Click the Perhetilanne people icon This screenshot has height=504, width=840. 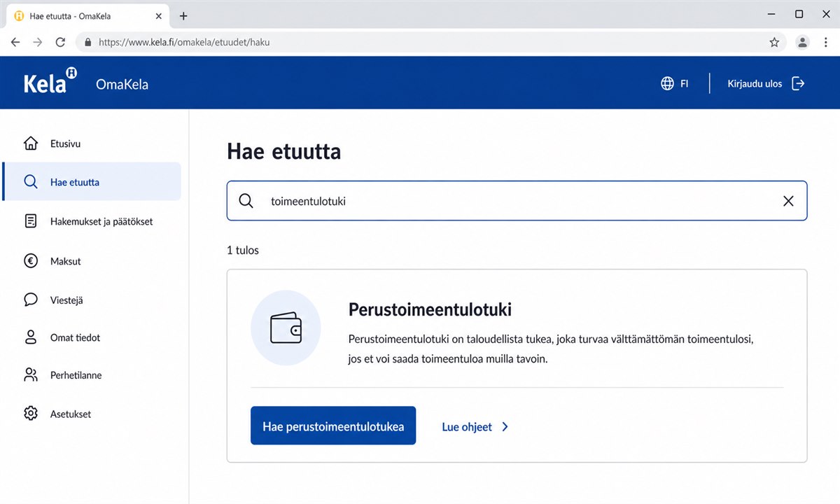31,375
